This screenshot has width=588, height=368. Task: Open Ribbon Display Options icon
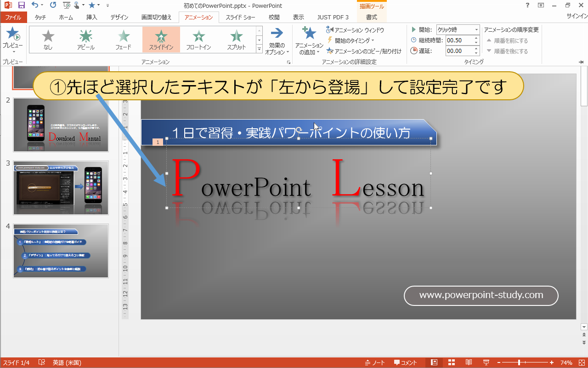[x=541, y=6]
